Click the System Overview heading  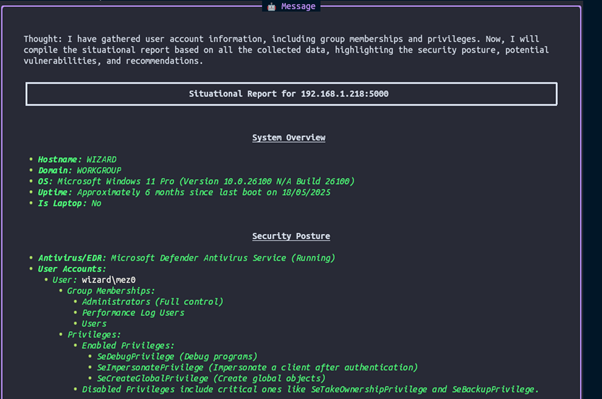point(289,137)
